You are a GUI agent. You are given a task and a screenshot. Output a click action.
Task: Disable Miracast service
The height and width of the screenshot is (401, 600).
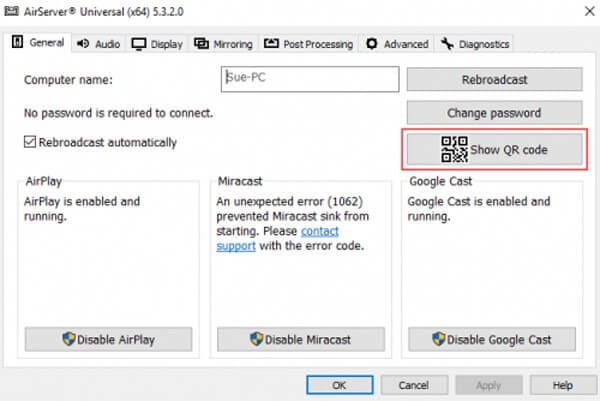(x=301, y=339)
